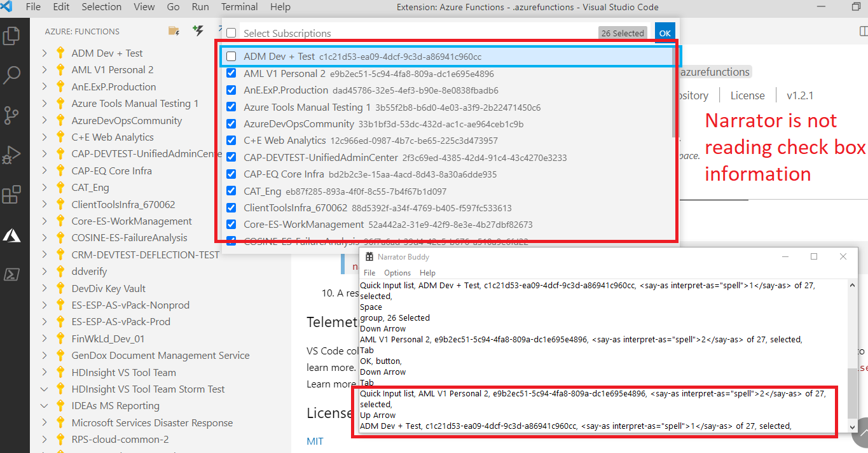Click the key icon beside C+E Web Analytics
Screen dimensions: 868x453
(x=60, y=137)
